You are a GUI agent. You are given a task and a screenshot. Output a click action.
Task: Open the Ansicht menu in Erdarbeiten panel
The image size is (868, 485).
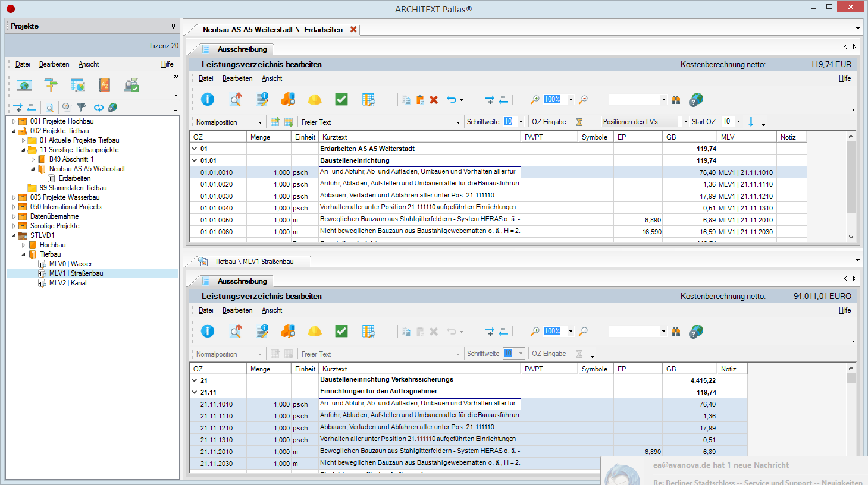[x=272, y=78]
